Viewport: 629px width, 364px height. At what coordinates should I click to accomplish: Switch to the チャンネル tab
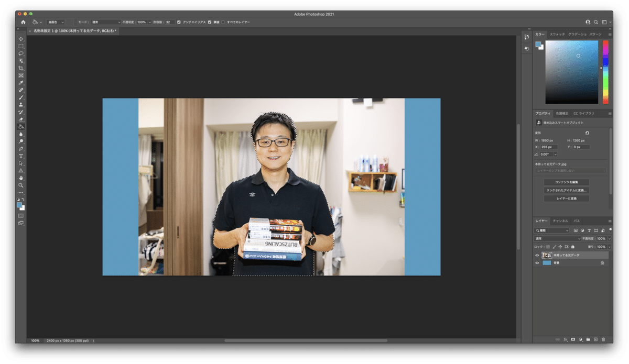560,221
